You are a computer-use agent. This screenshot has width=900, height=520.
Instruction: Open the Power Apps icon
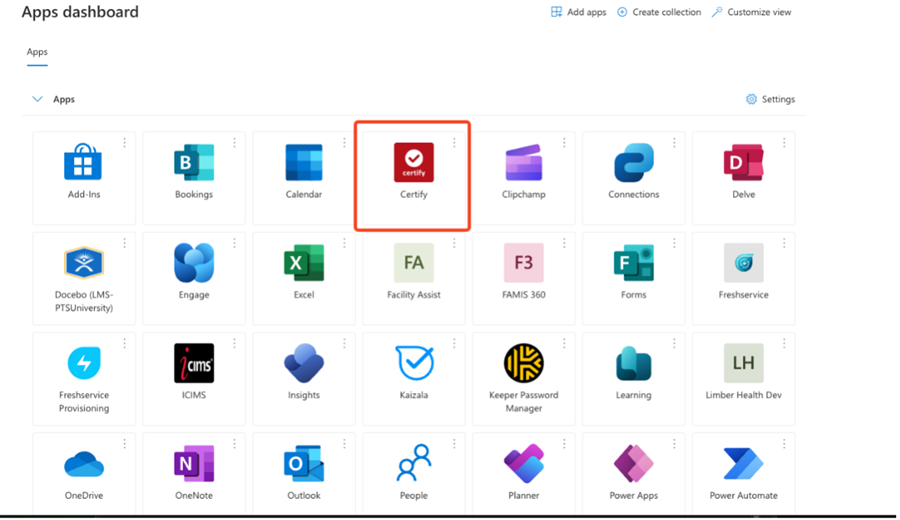click(x=634, y=464)
